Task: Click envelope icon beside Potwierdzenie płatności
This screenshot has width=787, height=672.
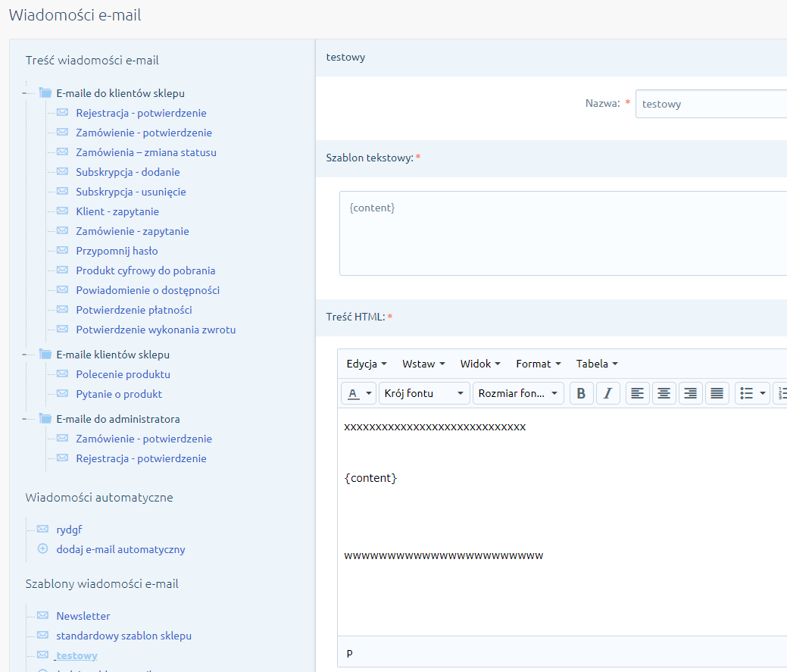Action: 62,310
